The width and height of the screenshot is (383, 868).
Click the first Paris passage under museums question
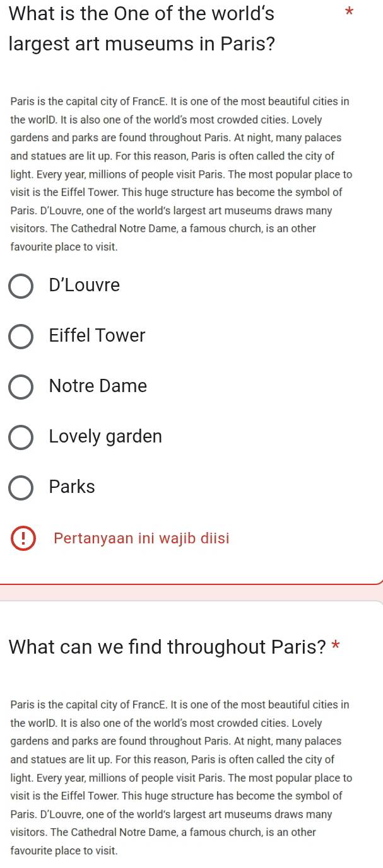click(x=181, y=174)
